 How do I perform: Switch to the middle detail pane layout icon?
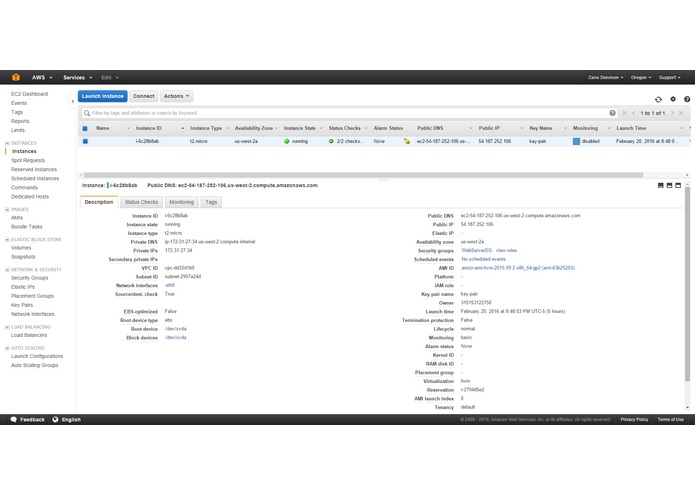point(669,185)
